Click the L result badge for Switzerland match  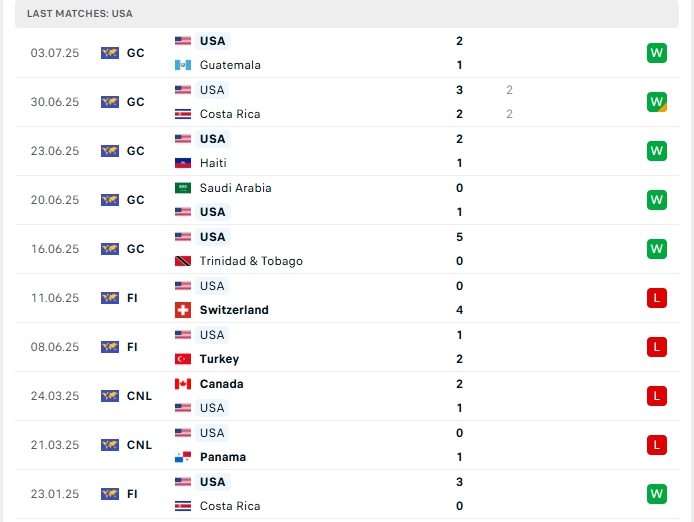tap(656, 298)
